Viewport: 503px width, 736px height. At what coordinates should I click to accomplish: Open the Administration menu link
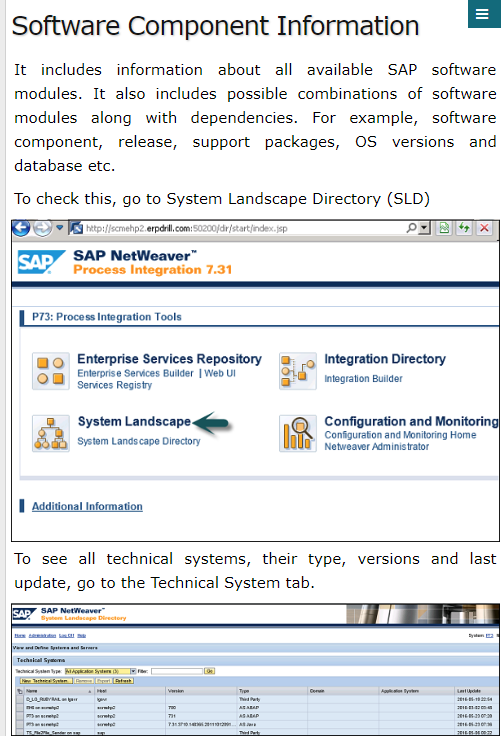42,636
